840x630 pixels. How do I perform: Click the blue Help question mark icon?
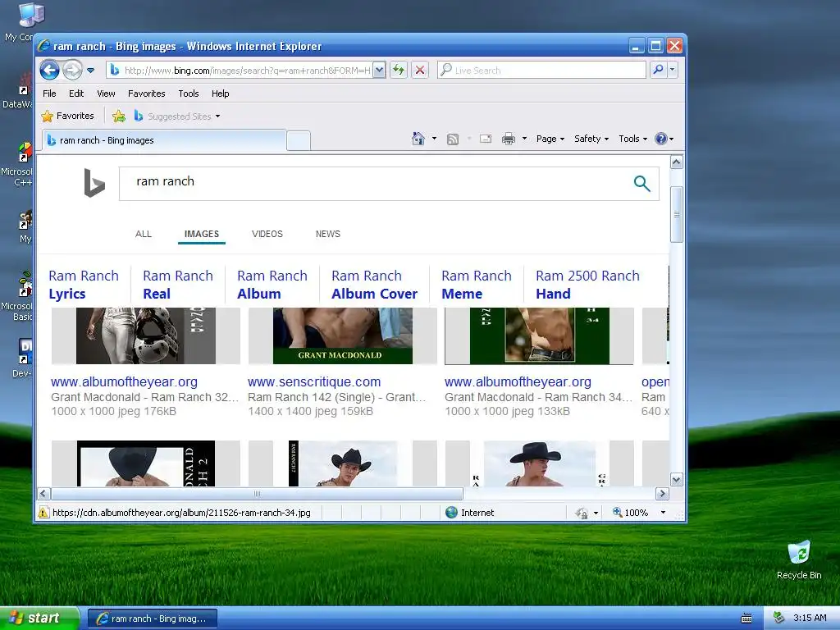(x=661, y=139)
